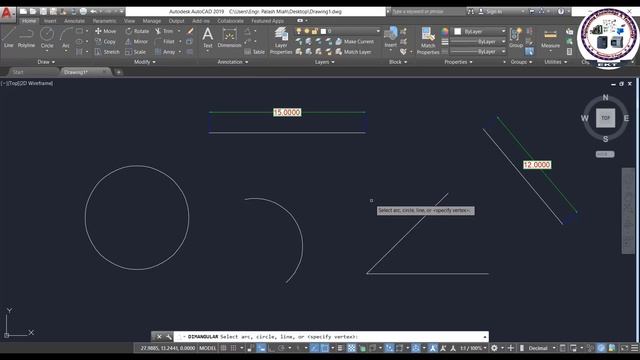Click the Group icon
The image size is (640, 360).
click(x=516, y=38)
